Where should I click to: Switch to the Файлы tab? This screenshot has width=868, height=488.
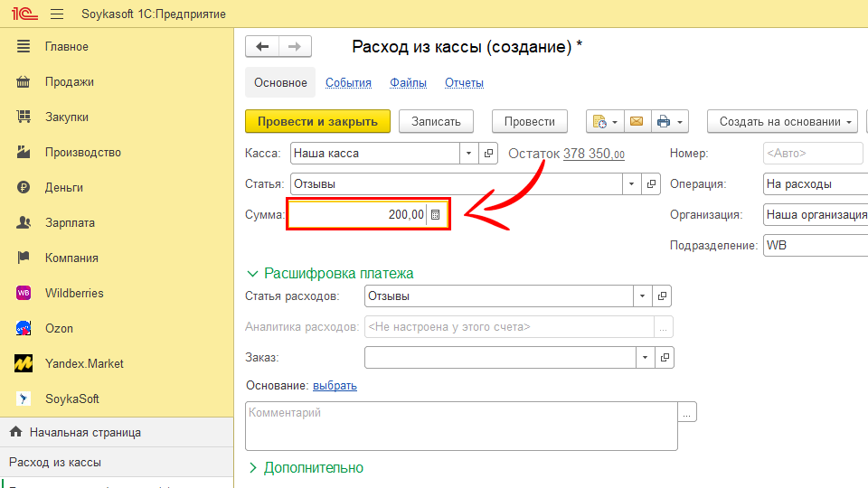(x=408, y=83)
